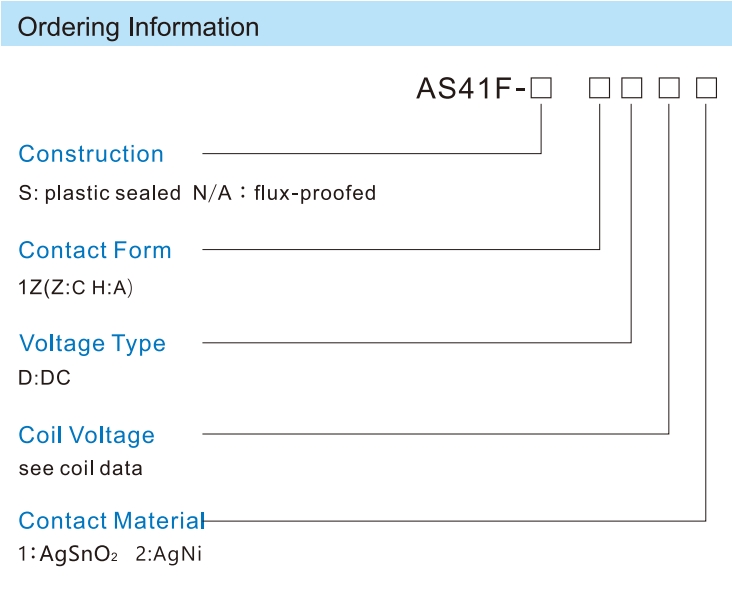
Task: Select the 2:AgNi material option
Action: click(x=169, y=554)
